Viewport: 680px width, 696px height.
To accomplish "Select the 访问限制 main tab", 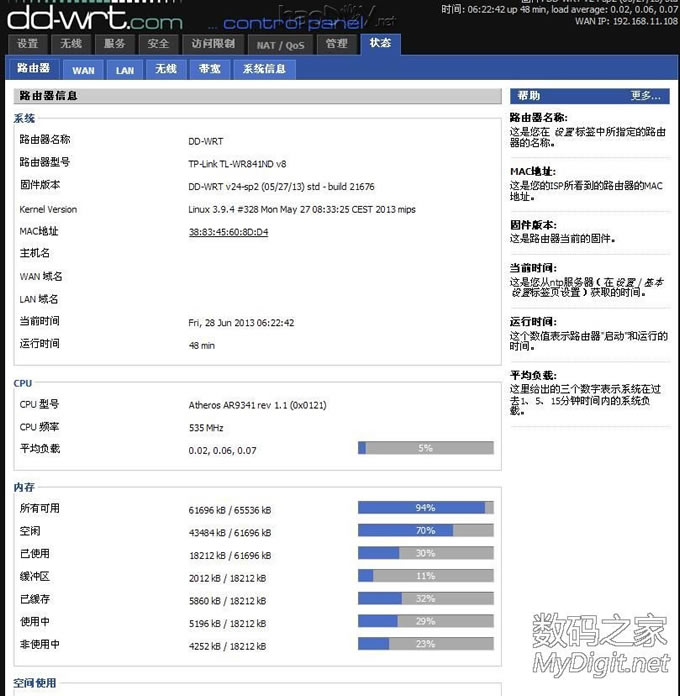I will tap(212, 44).
